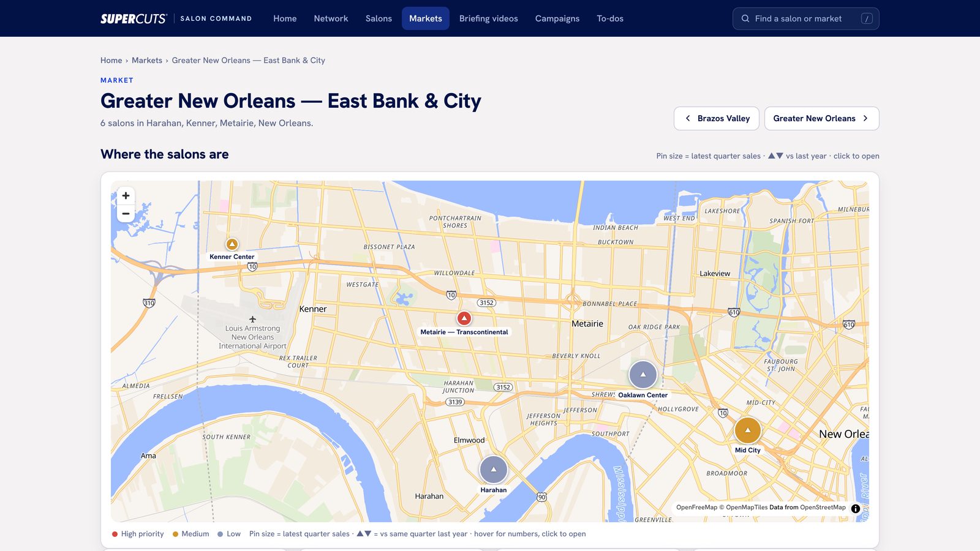The height and width of the screenshot is (551, 980).
Task: Open Briefing videos in navigation
Action: [489, 18]
